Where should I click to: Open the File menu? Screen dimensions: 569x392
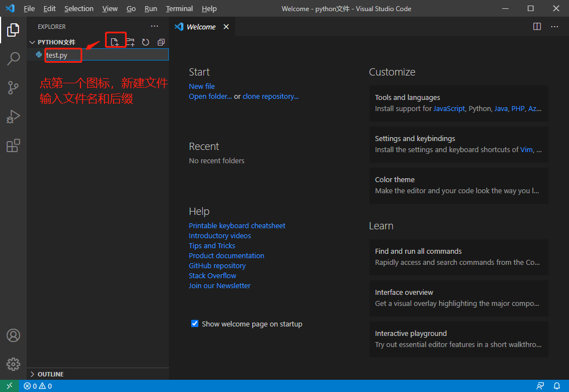pos(29,8)
